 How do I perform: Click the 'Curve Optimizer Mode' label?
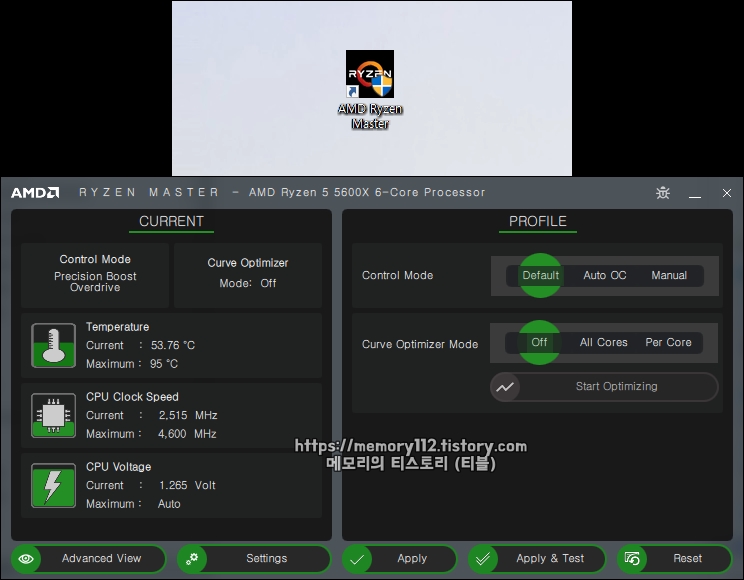(420, 344)
